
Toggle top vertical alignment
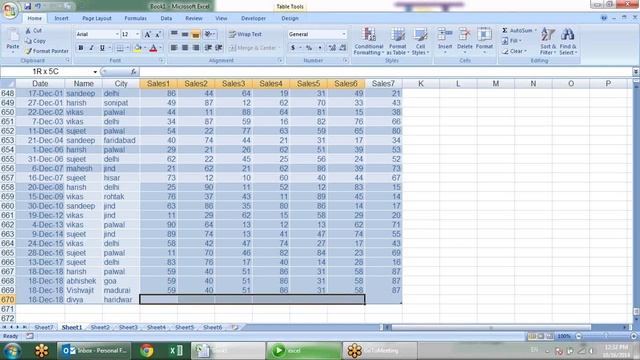pyautogui.click(x=174, y=34)
